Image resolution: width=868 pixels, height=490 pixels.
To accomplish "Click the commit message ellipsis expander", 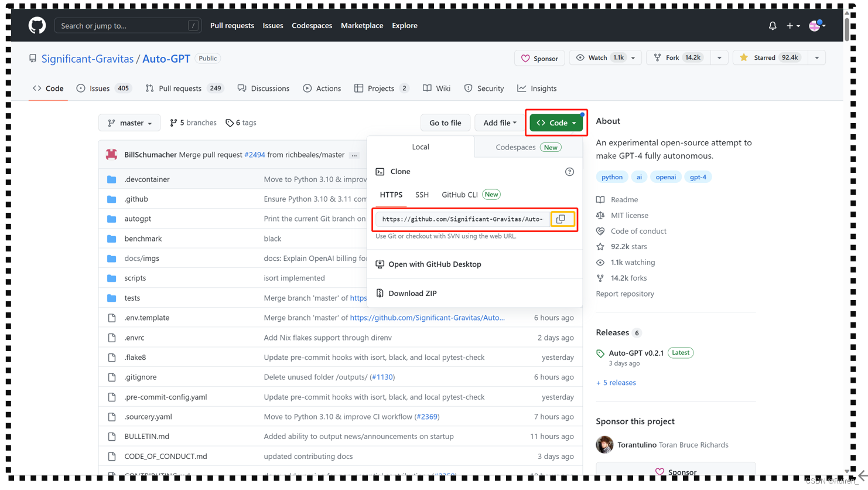I will pos(354,155).
